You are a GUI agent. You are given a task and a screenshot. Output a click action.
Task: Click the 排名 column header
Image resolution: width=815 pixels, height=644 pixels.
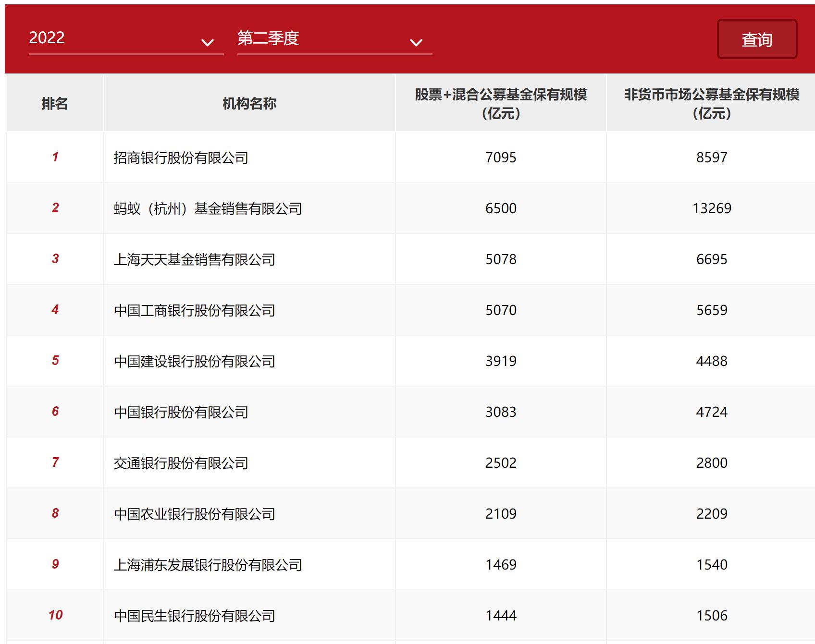click(x=55, y=103)
